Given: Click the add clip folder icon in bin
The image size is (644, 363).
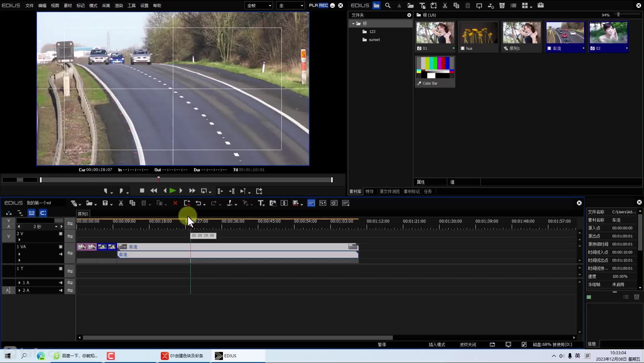Looking at the screenshot, I should (410, 5).
